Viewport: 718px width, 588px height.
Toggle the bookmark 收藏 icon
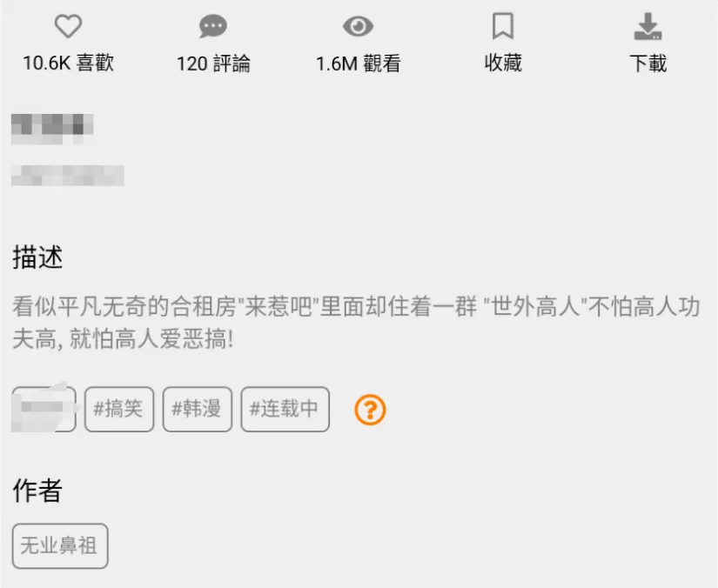click(503, 26)
